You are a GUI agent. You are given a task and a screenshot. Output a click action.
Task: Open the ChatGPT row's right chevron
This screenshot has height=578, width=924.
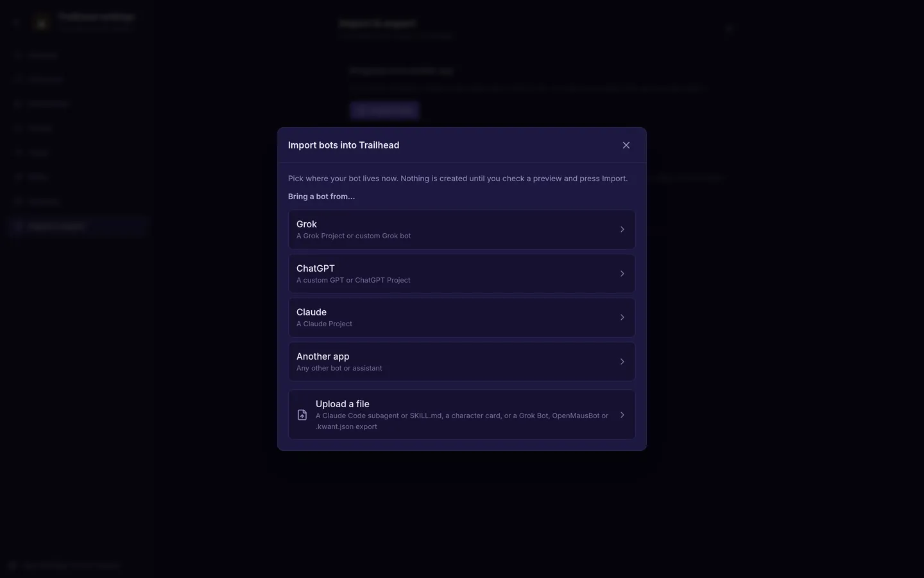[x=622, y=274]
